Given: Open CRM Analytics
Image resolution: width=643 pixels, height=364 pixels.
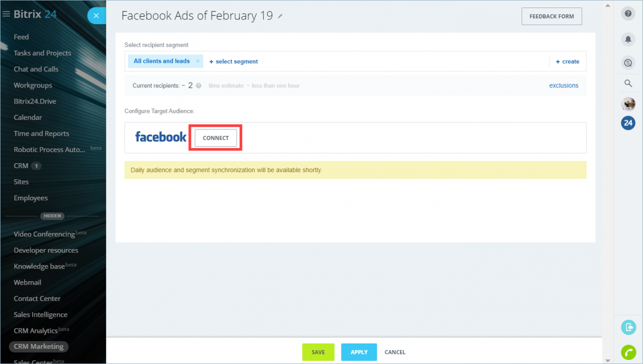Looking at the screenshot, I should point(36,330).
